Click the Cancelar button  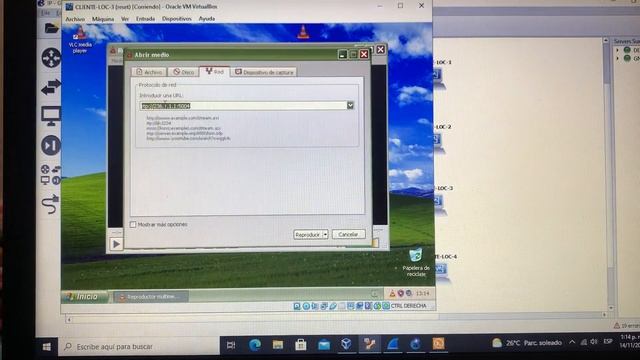click(x=349, y=234)
